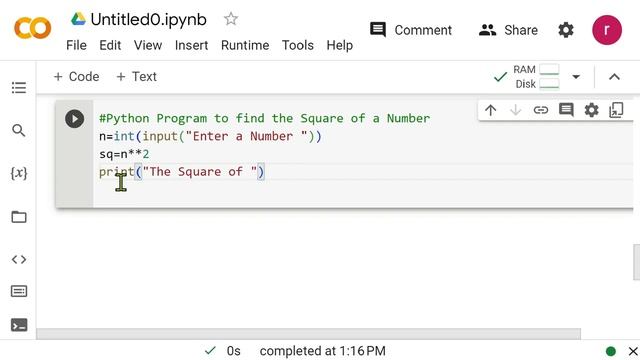Place cursor in the 'n=int(input(' line
640x360 pixels.
210,136
